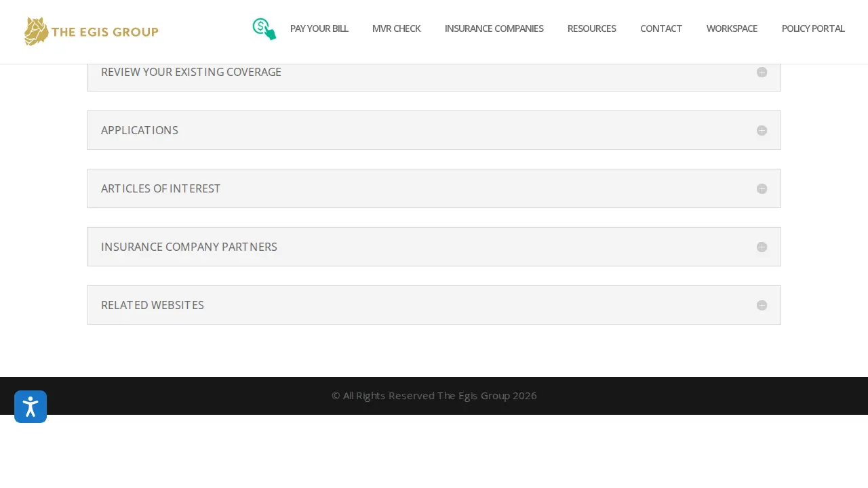Click plus icon on Insurance Company Partners
This screenshot has width=868, height=488.
tap(762, 247)
